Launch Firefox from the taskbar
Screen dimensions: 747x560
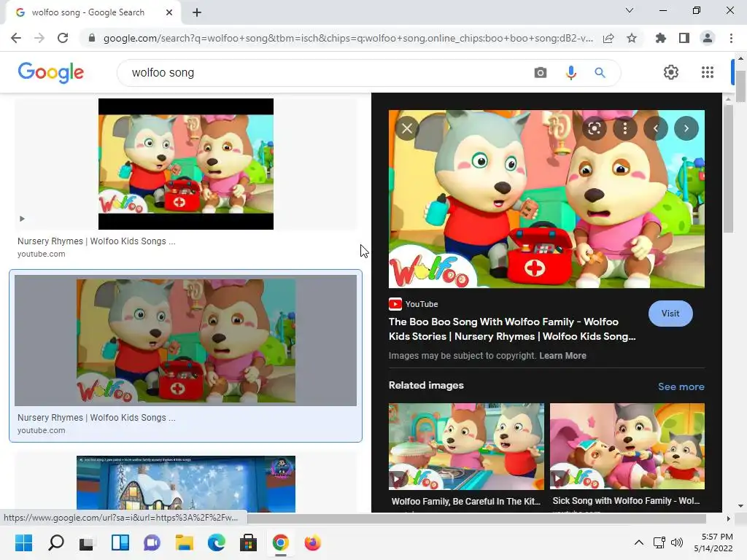tap(312, 542)
